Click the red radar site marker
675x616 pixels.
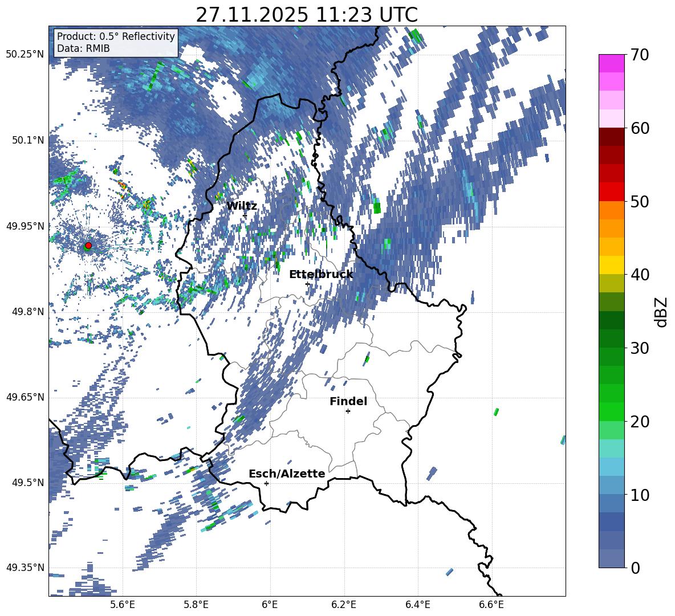[x=88, y=245]
